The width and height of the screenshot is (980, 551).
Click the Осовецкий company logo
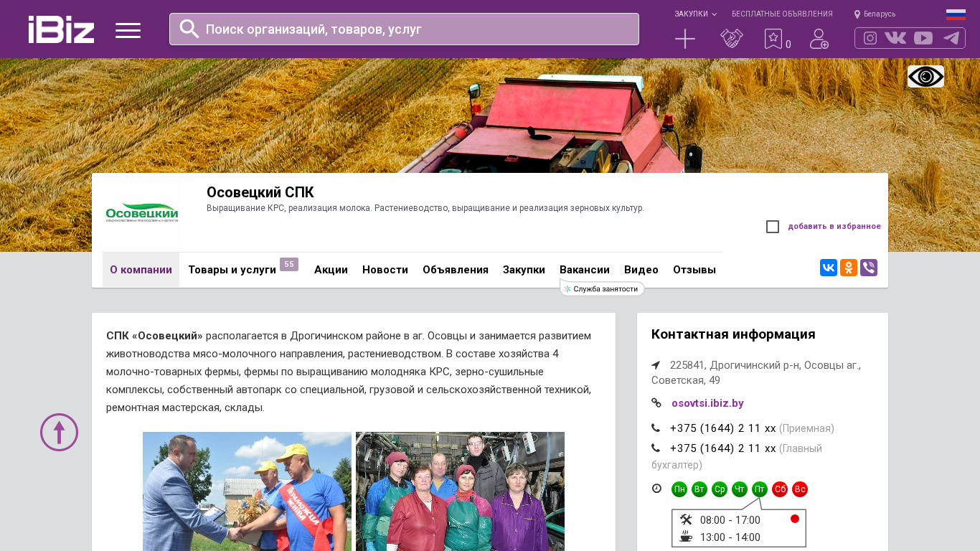pos(141,213)
